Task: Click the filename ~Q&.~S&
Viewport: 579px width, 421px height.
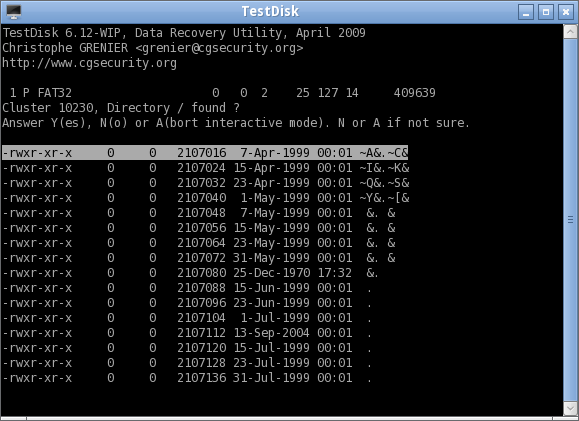Action: (384, 183)
